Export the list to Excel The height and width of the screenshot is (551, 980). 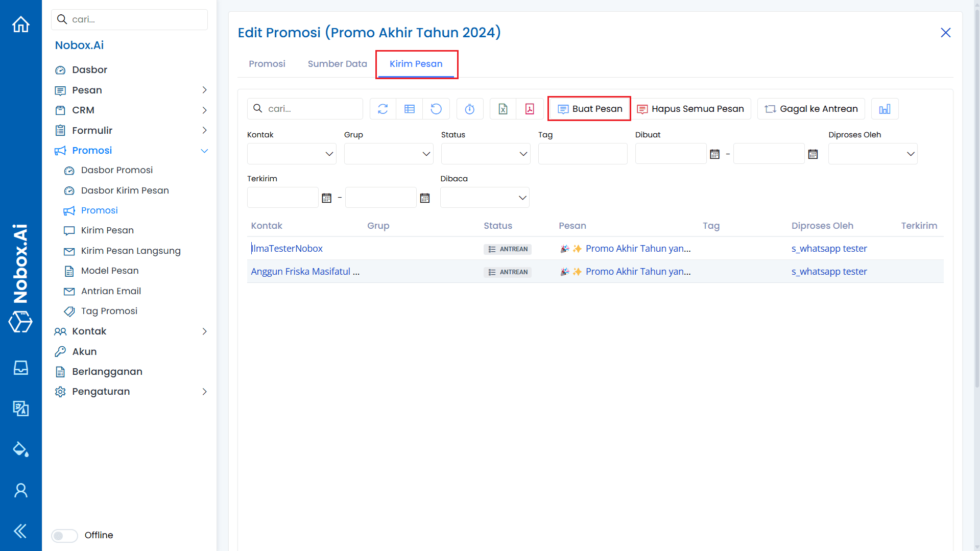pyautogui.click(x=503, y=109)
